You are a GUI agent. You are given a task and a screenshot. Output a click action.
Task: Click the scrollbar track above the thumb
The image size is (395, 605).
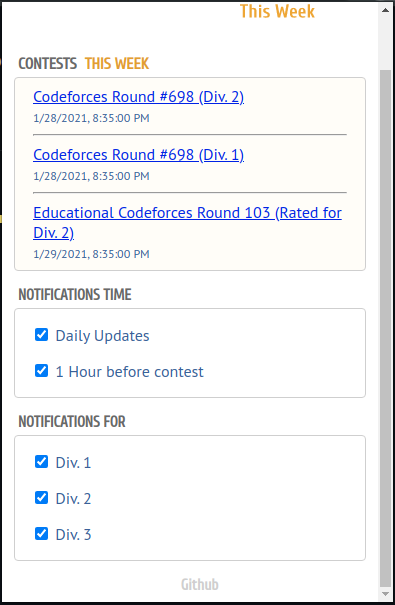[385, 43]
